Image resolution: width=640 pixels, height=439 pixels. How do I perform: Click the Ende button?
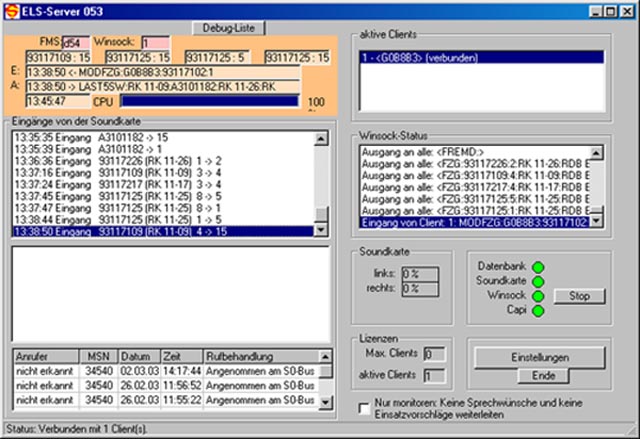pos(539,375)
